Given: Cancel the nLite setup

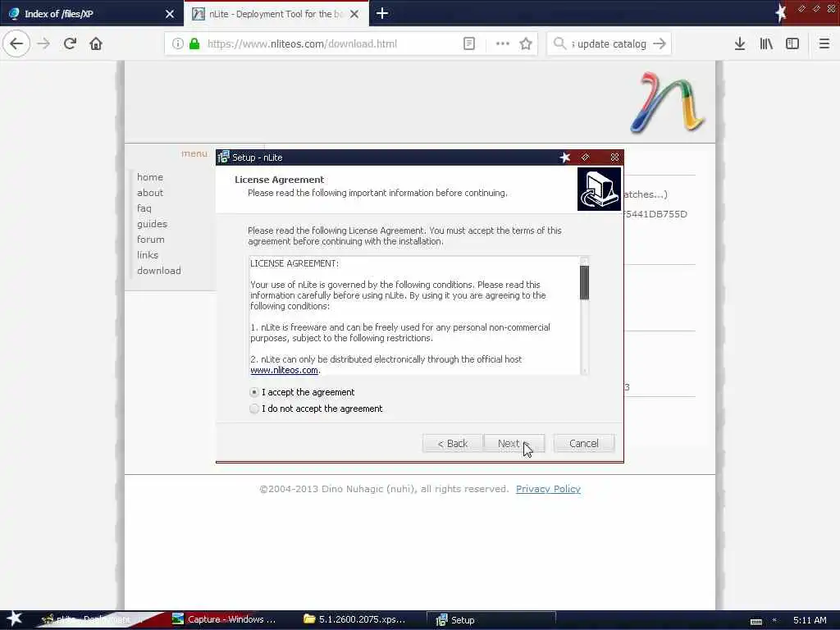Looking at the screenshot, I should pyautogui.click(x=584, y=444).
